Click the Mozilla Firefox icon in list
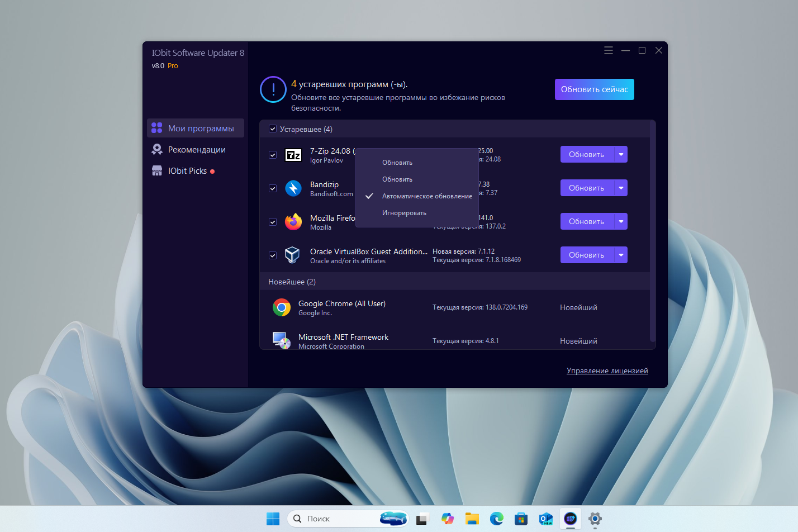This screenshot has width=798, height=532. tap(293, 222)
